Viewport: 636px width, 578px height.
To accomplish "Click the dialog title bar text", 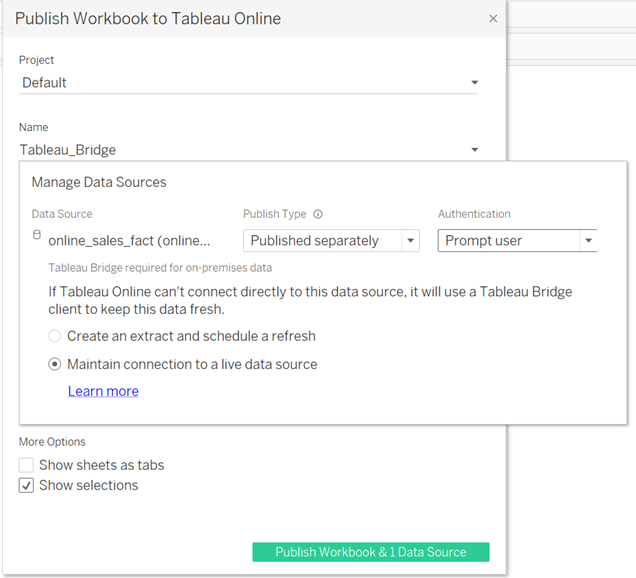I will click(x=148, y=18).
